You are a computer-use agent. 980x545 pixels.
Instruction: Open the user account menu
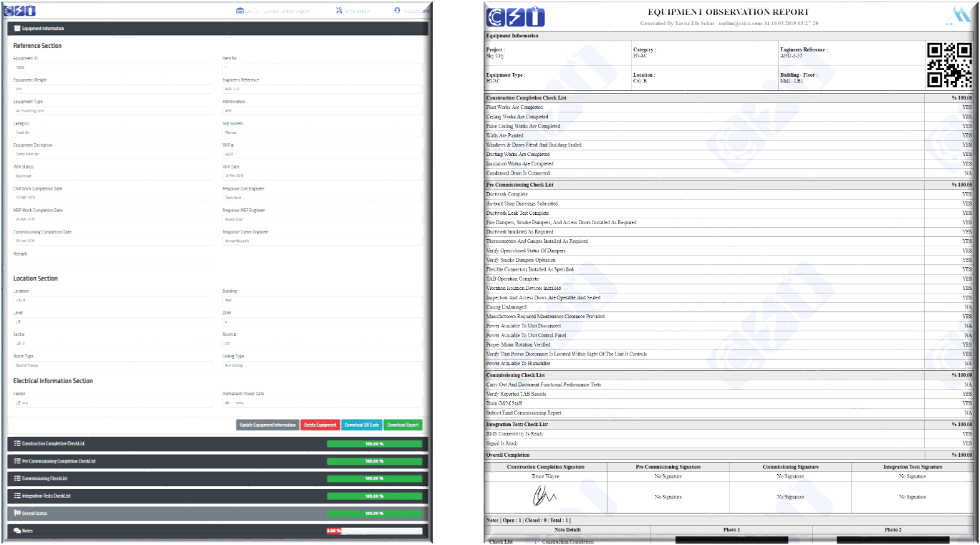click(412, 11)
